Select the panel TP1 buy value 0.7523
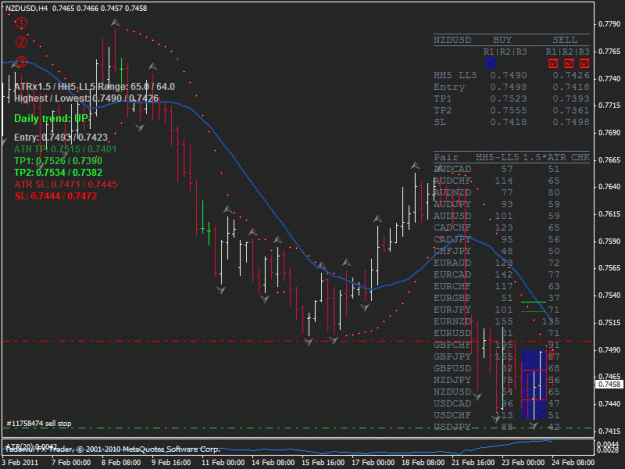The height and width of the screenshot is (469, 625). click(x=509, y=99)
